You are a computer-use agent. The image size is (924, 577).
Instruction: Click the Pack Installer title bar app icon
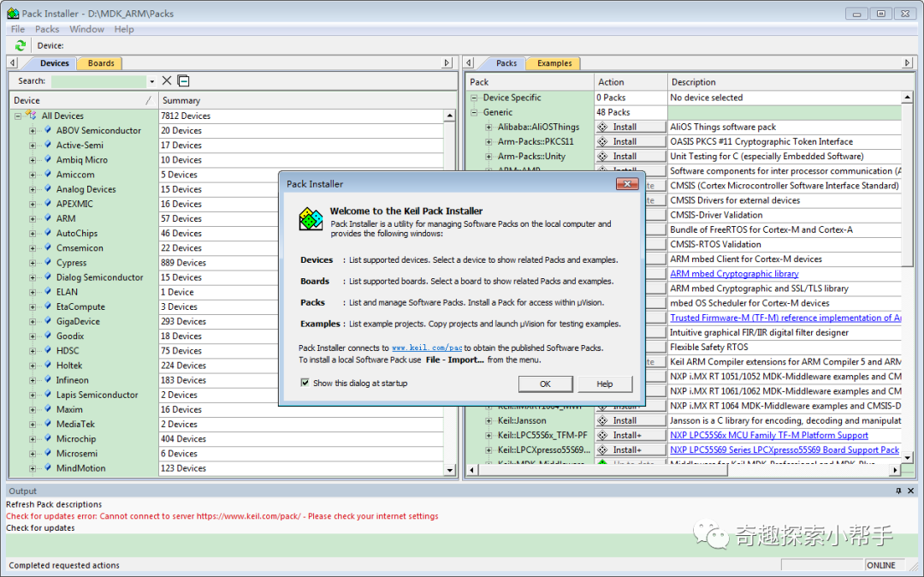click(12, 13)
